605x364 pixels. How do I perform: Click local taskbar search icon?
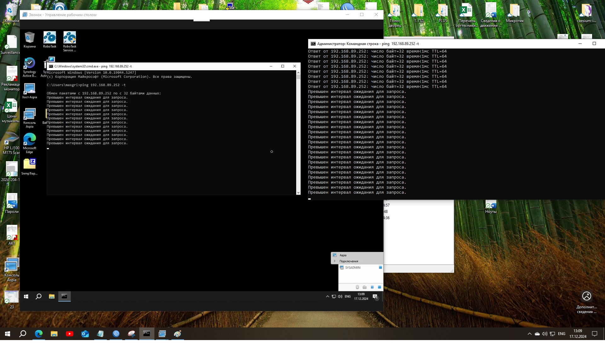(x=23, y=334)
